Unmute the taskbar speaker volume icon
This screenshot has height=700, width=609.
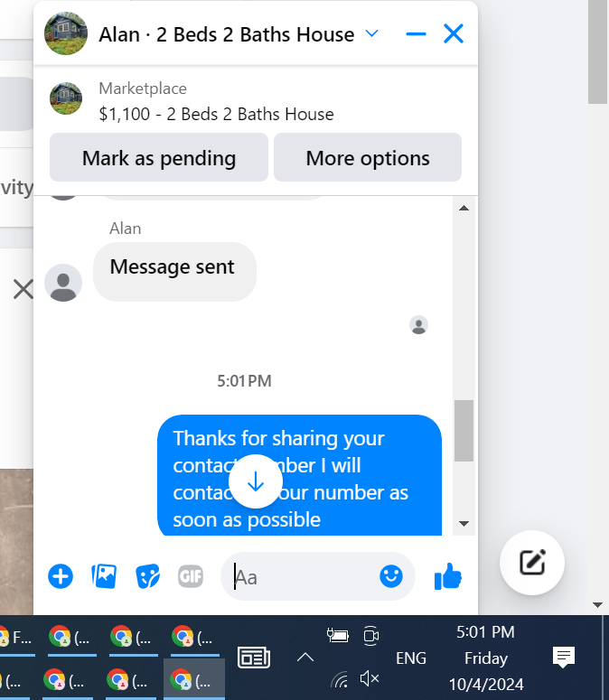(370, 679)
